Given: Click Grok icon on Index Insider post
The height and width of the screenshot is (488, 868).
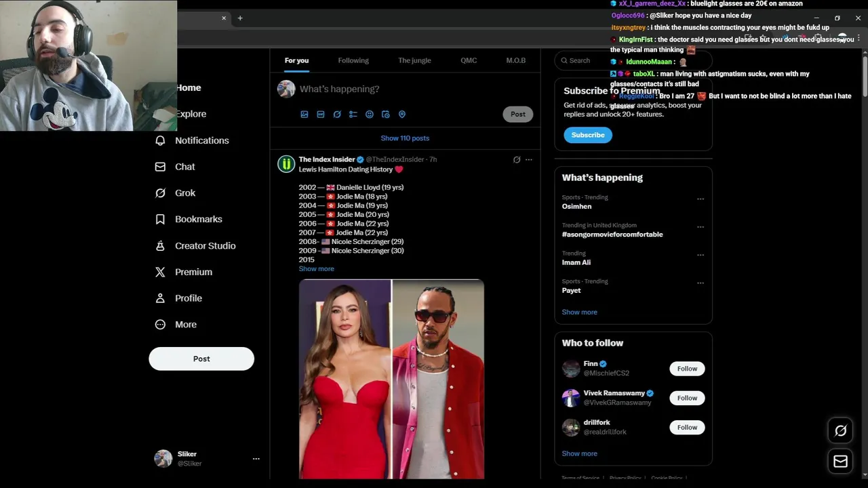Looking at the screenshot, I should tap(517, 160).
